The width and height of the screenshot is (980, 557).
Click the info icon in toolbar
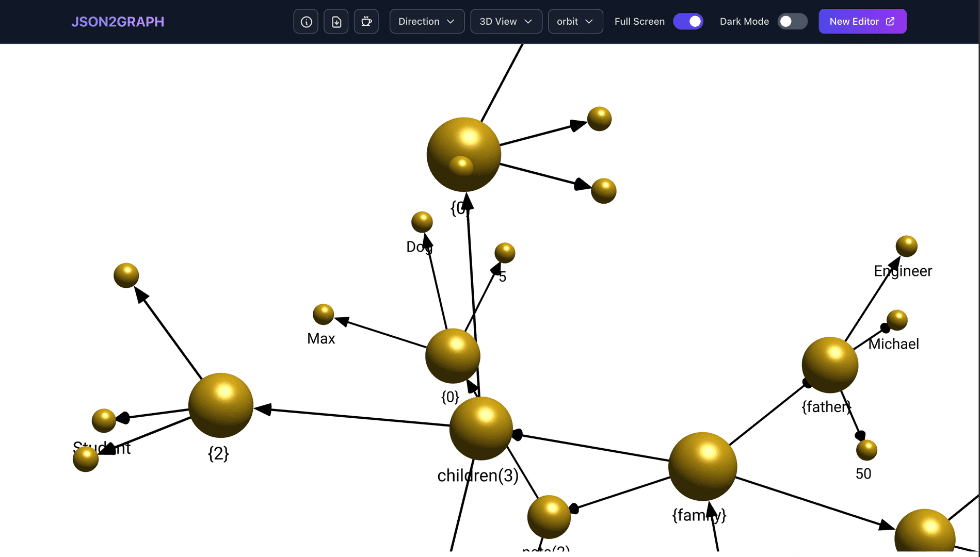point(306,21)
